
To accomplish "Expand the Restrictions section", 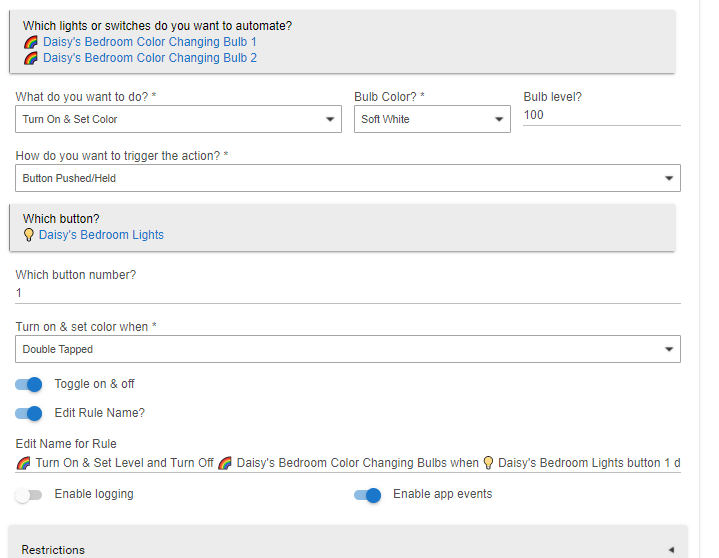I will click(x=348, y=549).
